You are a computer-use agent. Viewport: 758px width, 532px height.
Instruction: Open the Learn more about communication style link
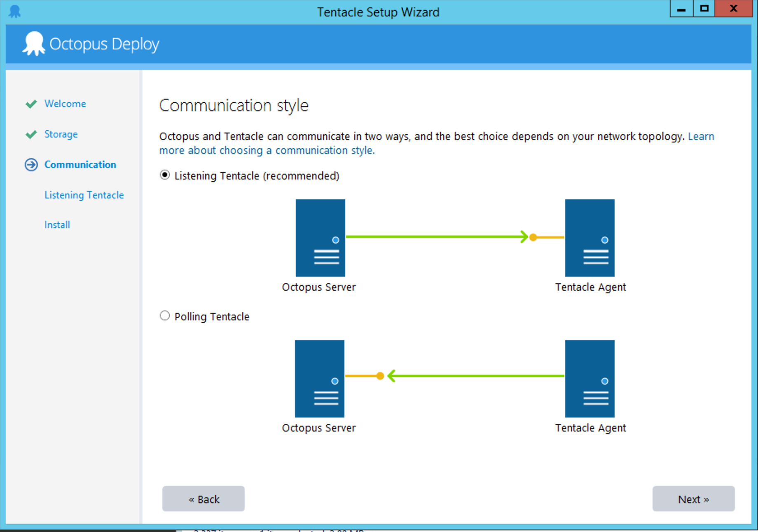[267, 151]
